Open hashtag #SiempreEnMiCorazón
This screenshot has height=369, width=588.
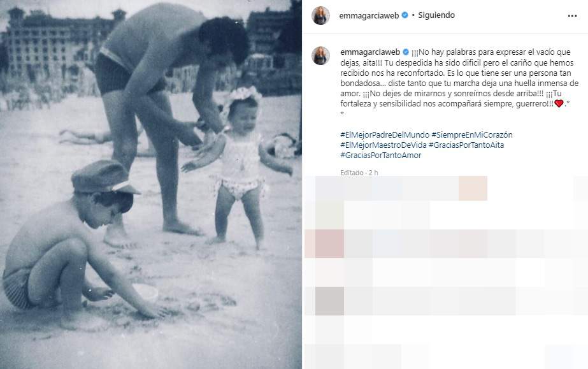[472, 134]
